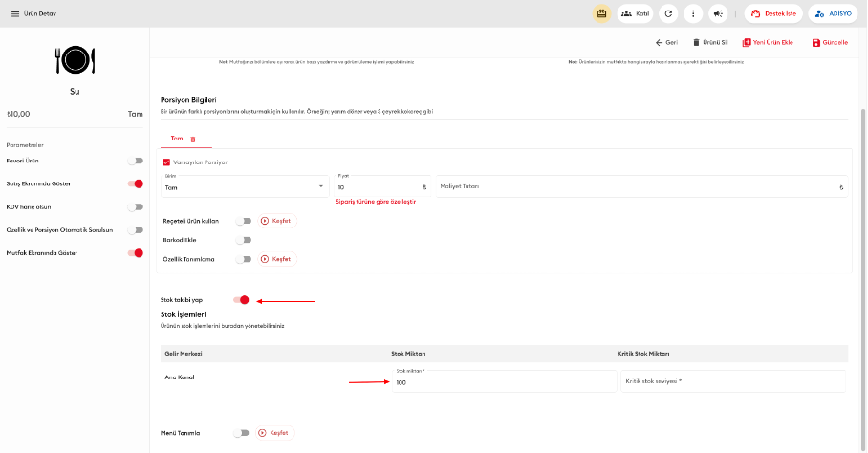
Task: Click the refresh icon in top bar
Action: coord(669,13)
